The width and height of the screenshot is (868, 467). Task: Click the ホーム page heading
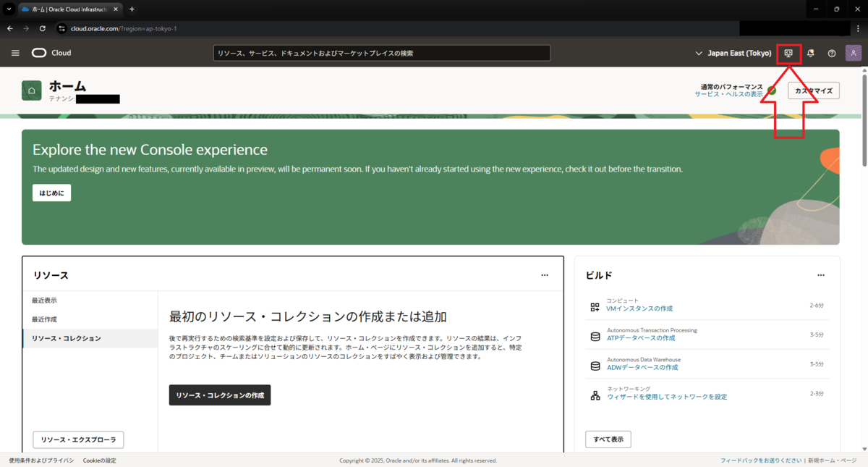(67, 85)
